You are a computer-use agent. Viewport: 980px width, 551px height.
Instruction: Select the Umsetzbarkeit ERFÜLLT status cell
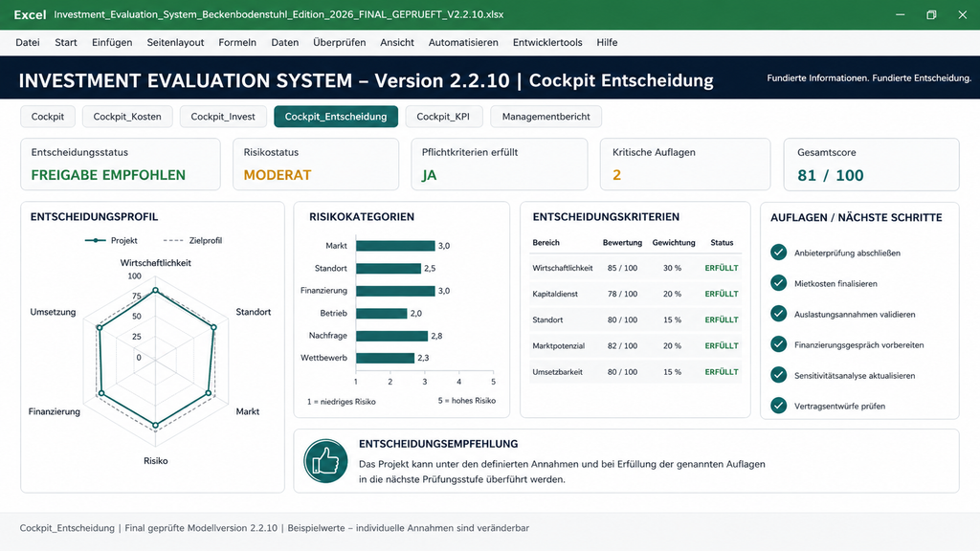pyautogui.click(x=722, y=372)
